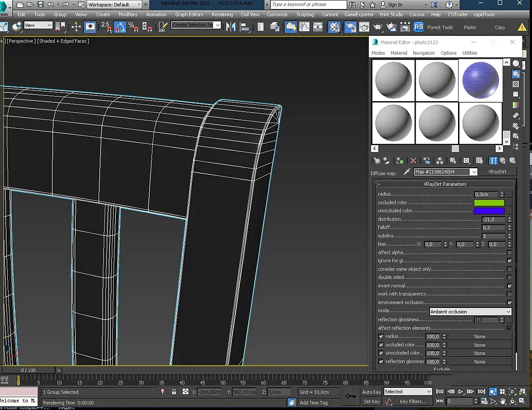Click the selection lock padlock icon
This screenshot has width=532, height=410.
(174, 392)
